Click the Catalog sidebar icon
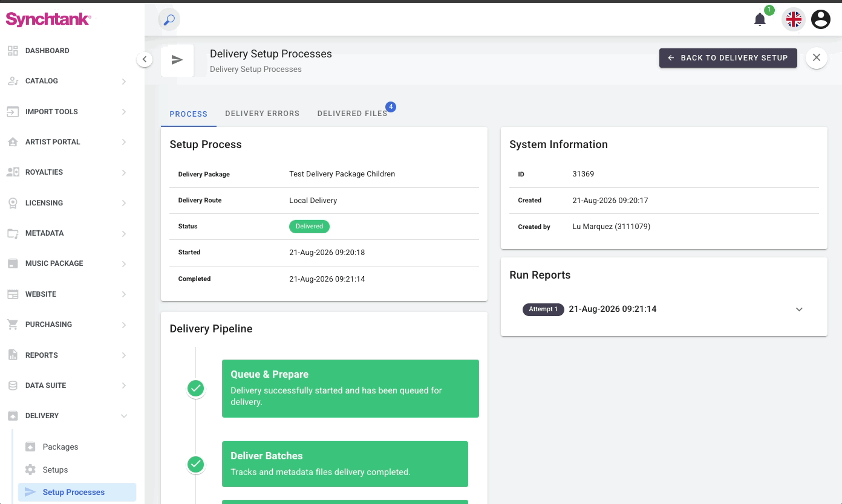The width and height of the screenshot is (842, 504). point(13,81)
